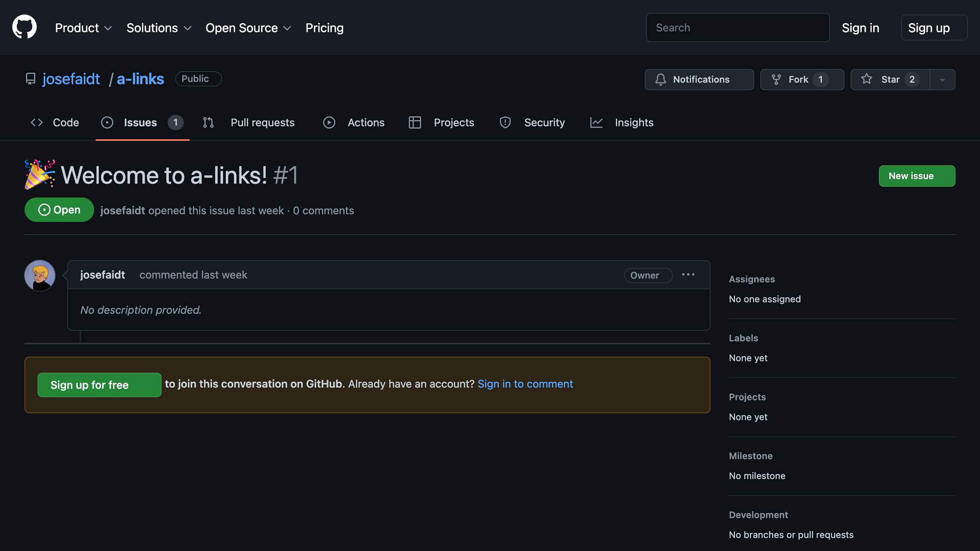Click the three-dots comment options menu
Viewport: 980px width, 551px height.
pos(688,275)
